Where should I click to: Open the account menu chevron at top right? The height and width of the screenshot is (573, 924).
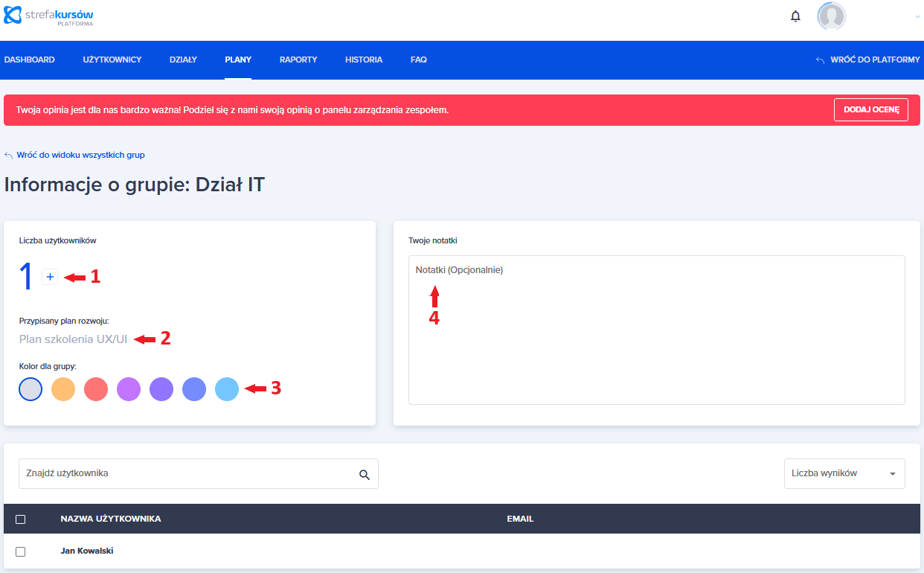coord(917,16)
